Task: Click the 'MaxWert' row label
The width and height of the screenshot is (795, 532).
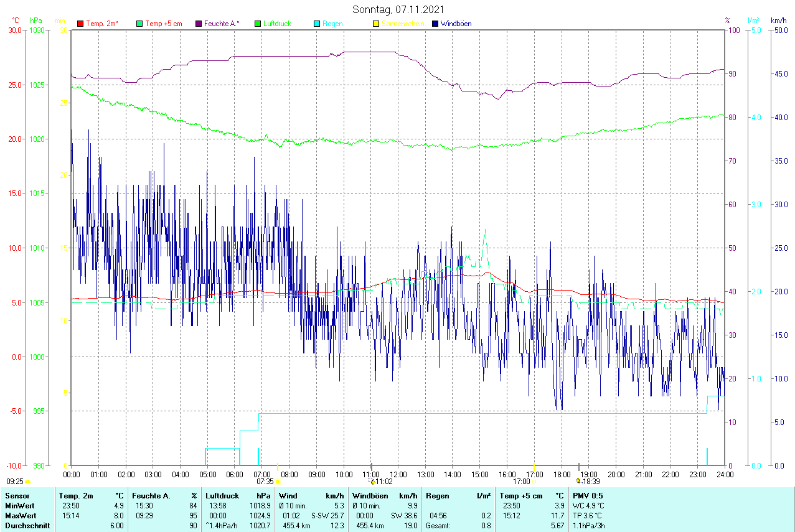Action: [20, 516]
